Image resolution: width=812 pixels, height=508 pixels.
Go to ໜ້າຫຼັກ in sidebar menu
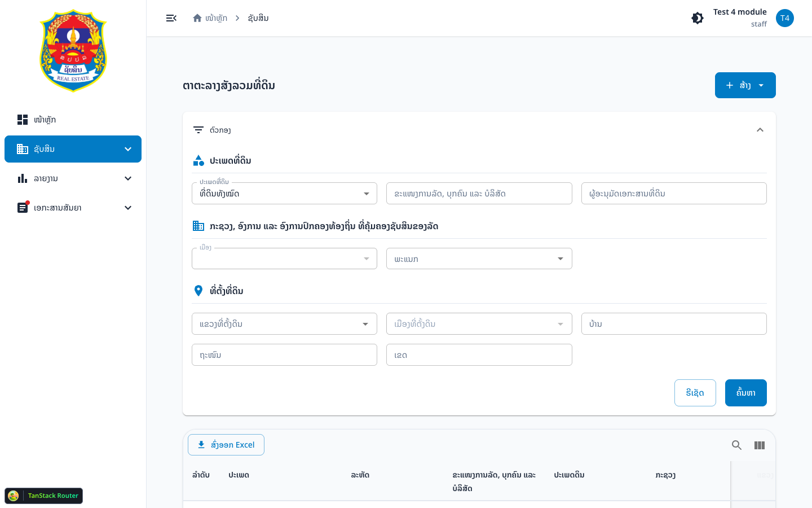tap(73, 120)
